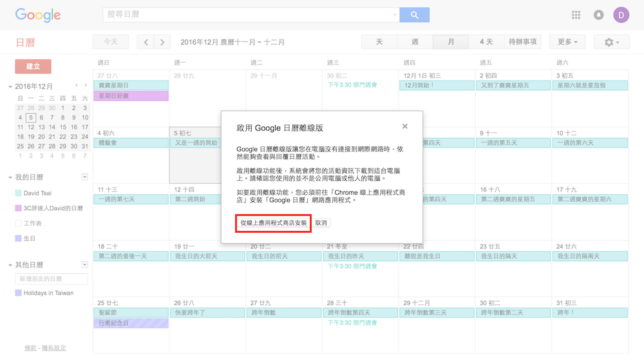The width and height of the screenshot is (644, 354).
Task: Click the blue search magnifier button
Action: click(x=414, y=15)
